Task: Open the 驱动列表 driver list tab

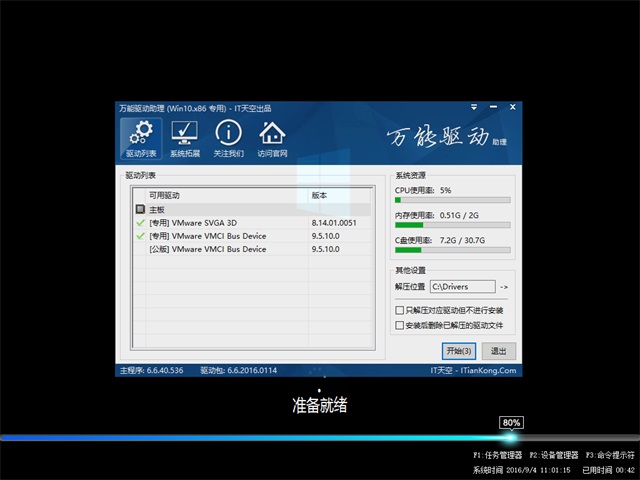Action: pos(141,139)
